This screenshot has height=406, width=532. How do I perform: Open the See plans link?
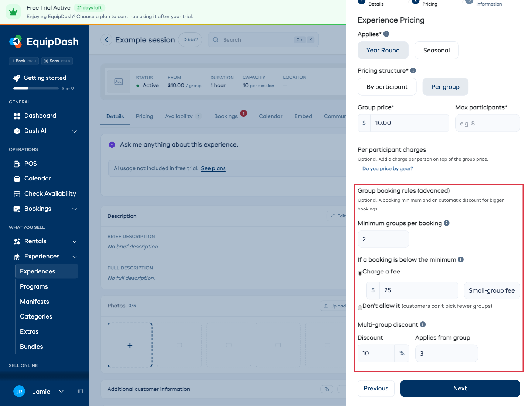tap(213, 168)
